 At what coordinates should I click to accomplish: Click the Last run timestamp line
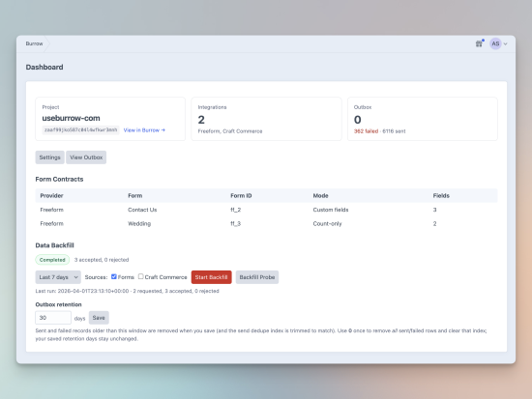point(128,291)
